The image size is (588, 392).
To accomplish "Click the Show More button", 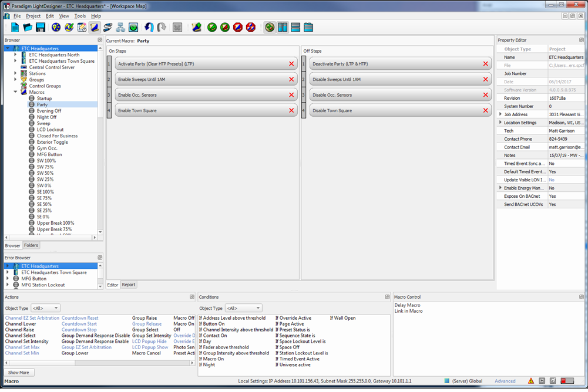I will click(19, 373).
